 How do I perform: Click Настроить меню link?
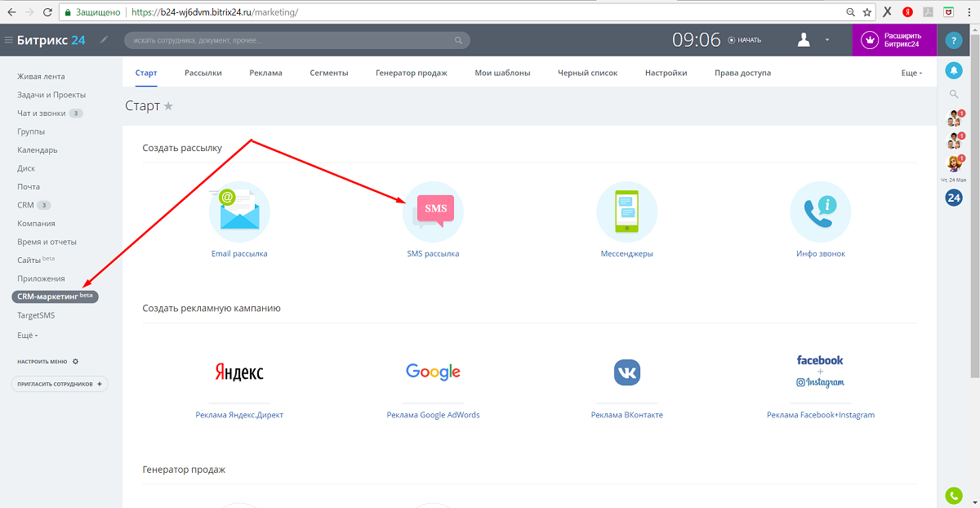(x=42, y=361)
